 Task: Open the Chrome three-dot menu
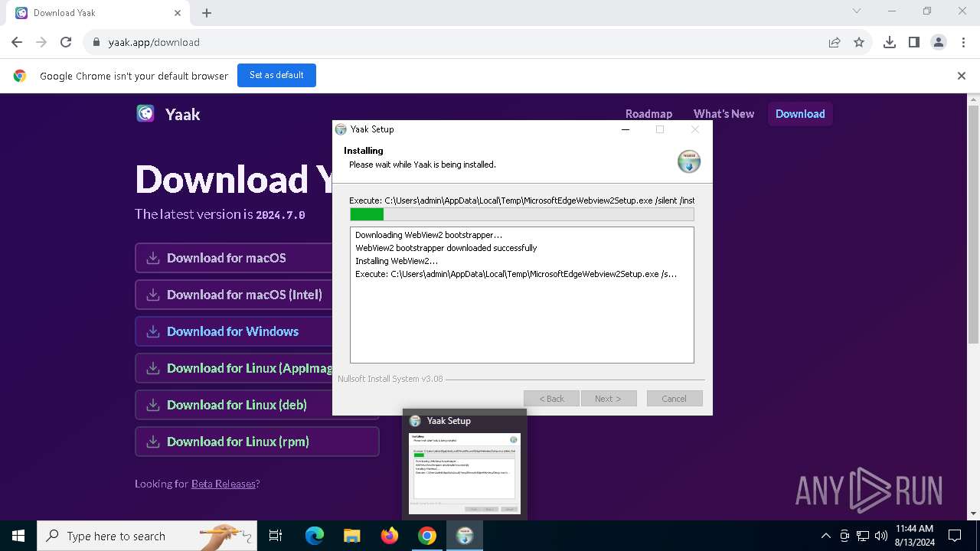pyautogui.click(x=963, y=42)
